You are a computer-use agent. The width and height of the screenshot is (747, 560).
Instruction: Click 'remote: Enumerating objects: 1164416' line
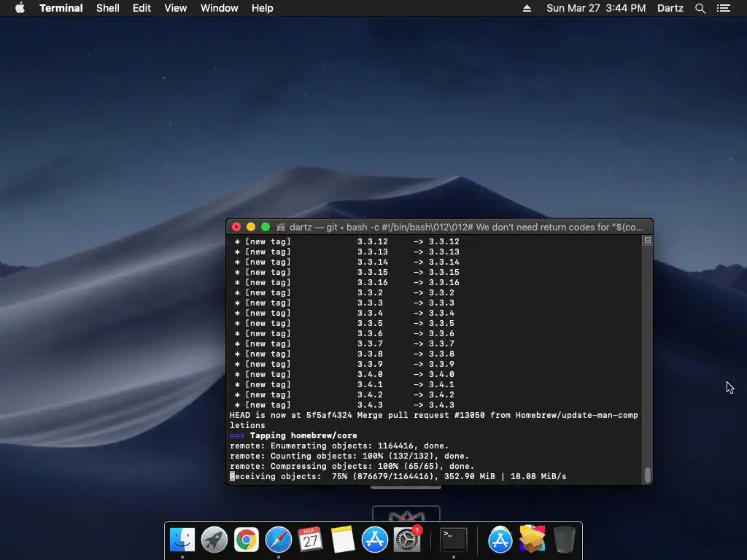click(x=339, y=446)
